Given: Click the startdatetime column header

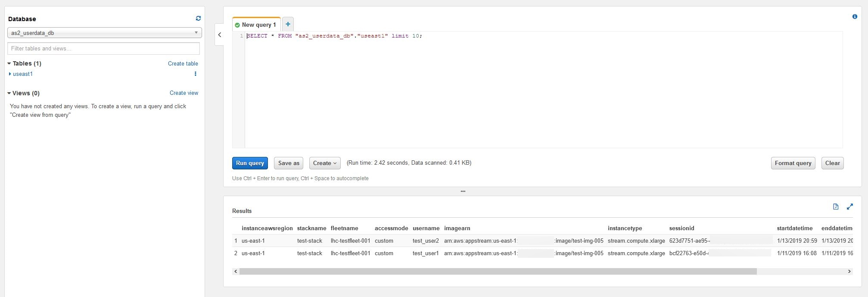Looking at the screenshot, I should point(795,228).
